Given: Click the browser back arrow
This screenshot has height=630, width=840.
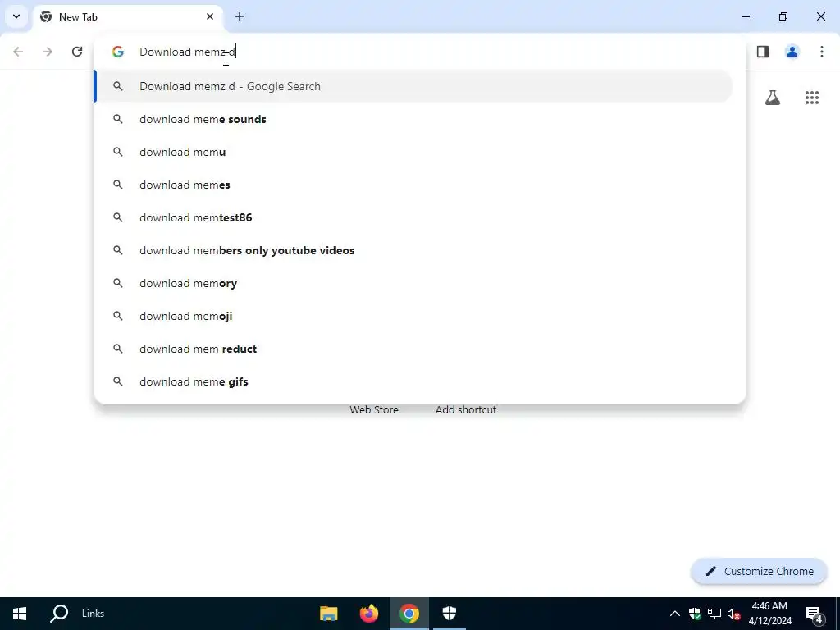Looking at the screenshot, I should (x=18, y=52).
